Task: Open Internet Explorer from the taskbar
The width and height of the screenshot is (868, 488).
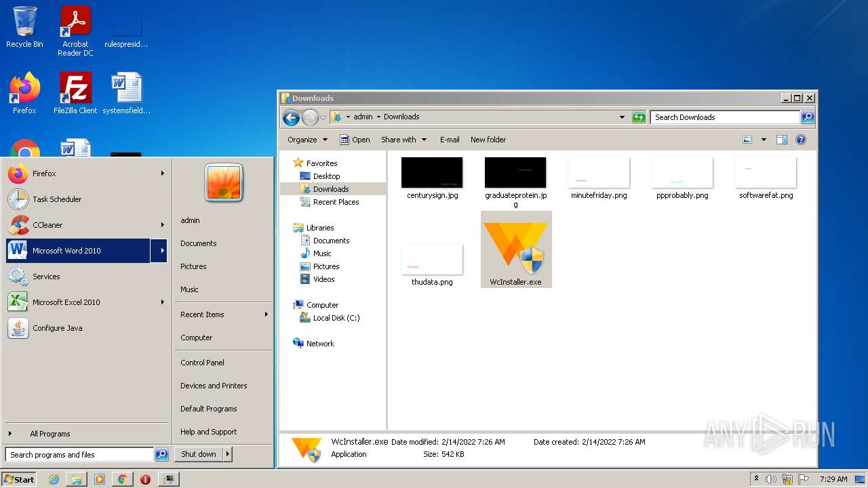Action: pos(54,479)
